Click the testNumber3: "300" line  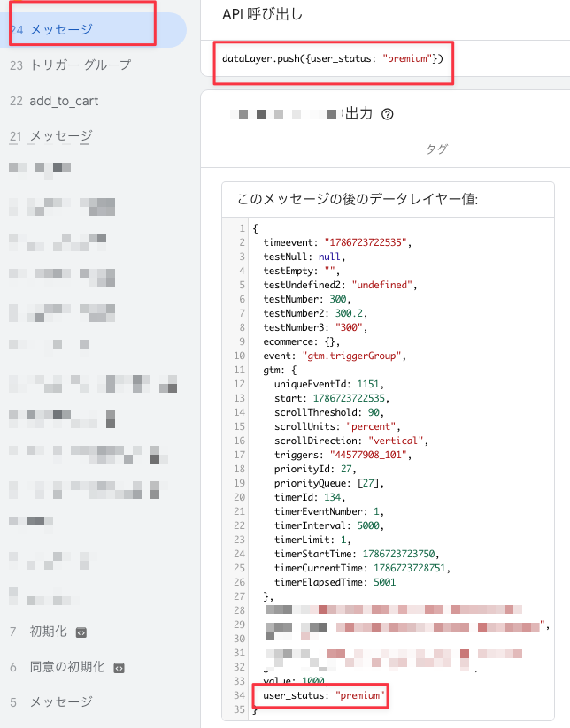[315, 327]
